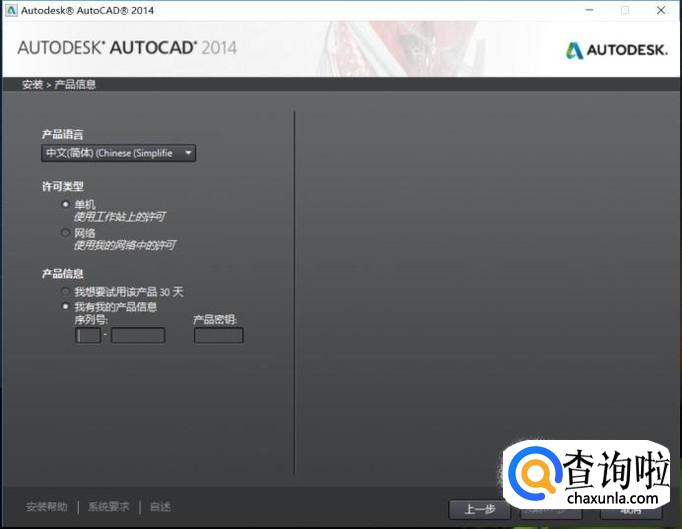Select the 30-day trial option

(x=66, y=292)
